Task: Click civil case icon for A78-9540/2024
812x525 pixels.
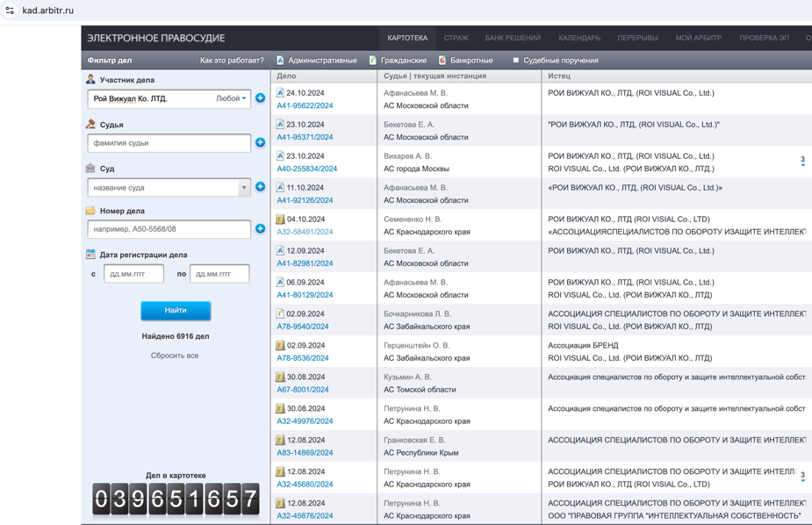Action: point(280,313)
